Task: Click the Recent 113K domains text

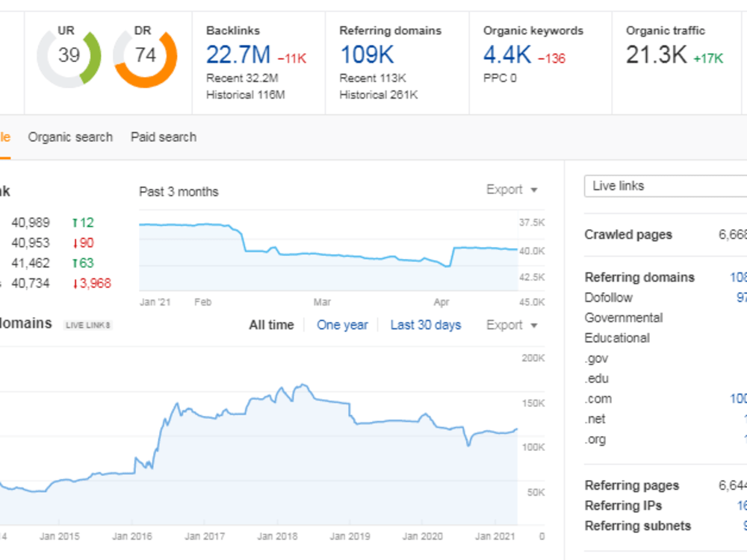Action: (373, 78)
